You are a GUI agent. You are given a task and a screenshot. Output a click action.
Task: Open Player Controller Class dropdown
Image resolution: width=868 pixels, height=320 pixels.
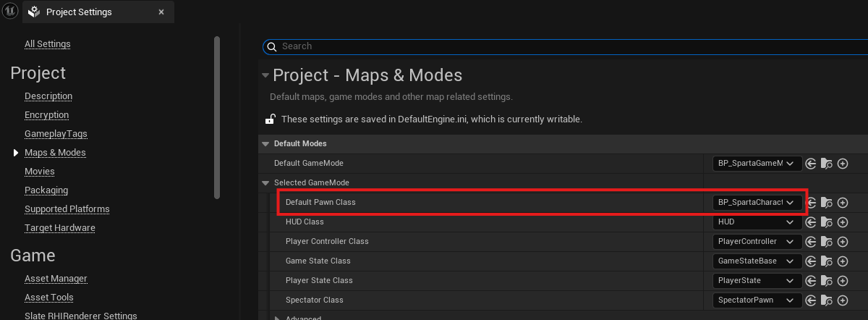tap(757, 242)
